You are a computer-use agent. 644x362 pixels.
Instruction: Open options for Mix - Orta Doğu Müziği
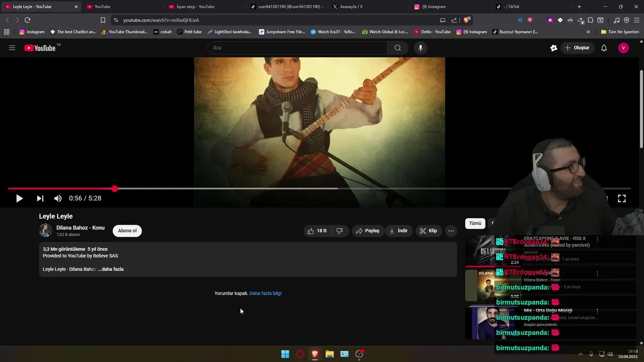click(597, 311)
